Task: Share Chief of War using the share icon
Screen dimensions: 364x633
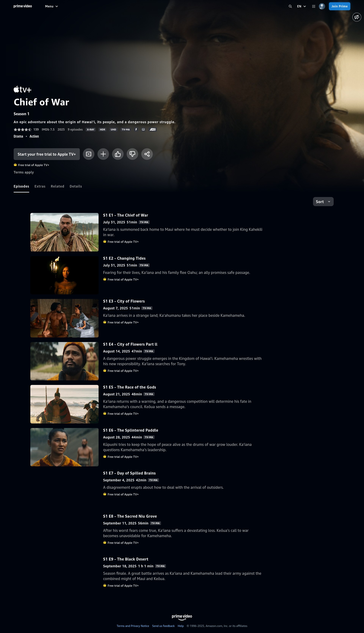Action: click(147, 154)
